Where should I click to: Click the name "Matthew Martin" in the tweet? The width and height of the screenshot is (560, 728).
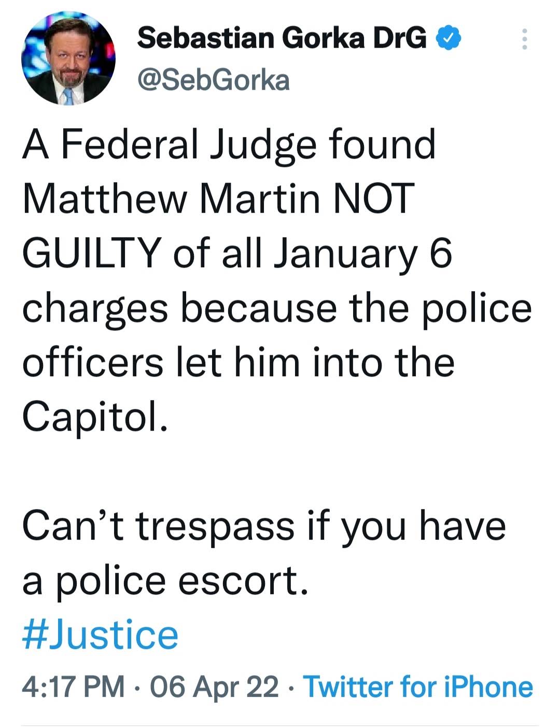pyautogui.click(x=172, y=199)
